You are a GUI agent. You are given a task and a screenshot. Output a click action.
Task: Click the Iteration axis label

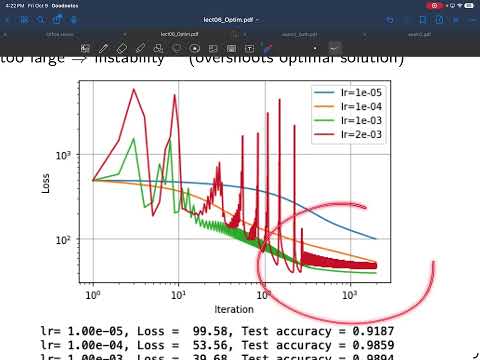pyautogui.click(x=234, y=309)
